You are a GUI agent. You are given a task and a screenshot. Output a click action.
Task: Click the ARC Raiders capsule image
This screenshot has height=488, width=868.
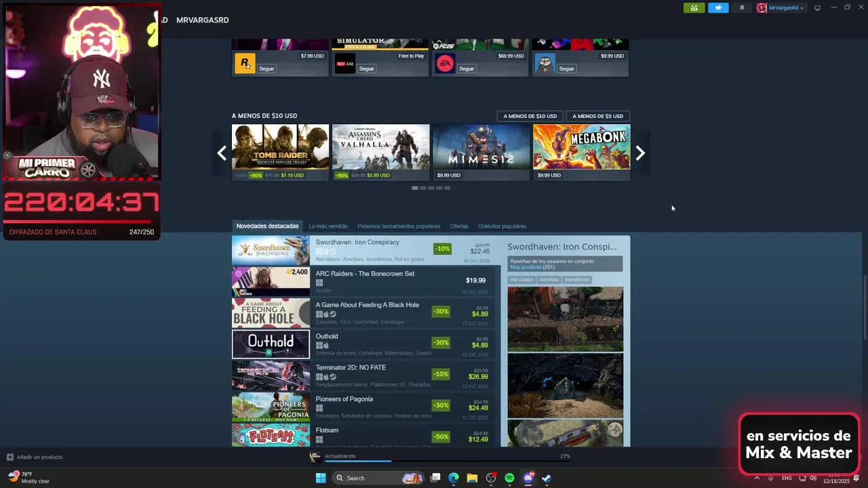(271, 281)
